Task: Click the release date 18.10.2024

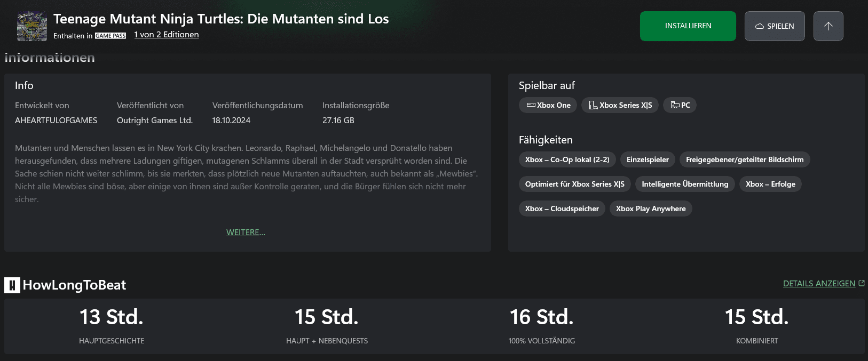Action: tap(231, 121)
